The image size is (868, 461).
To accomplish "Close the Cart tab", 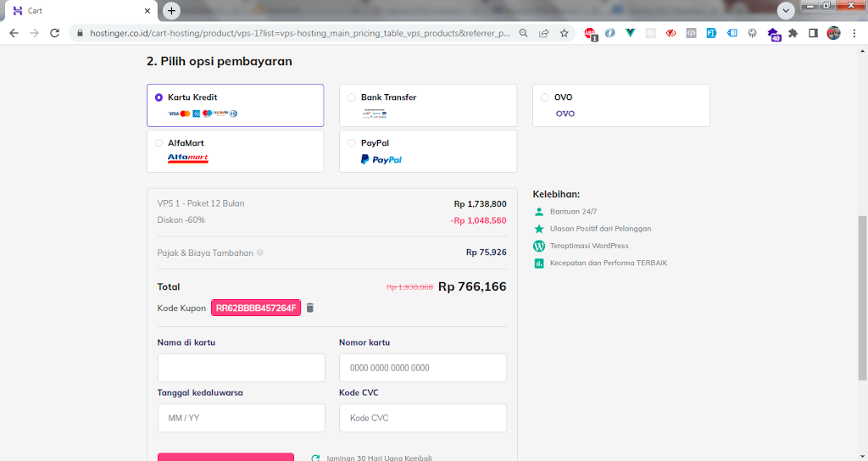I will pyautogui.click(x=147, y=10).
